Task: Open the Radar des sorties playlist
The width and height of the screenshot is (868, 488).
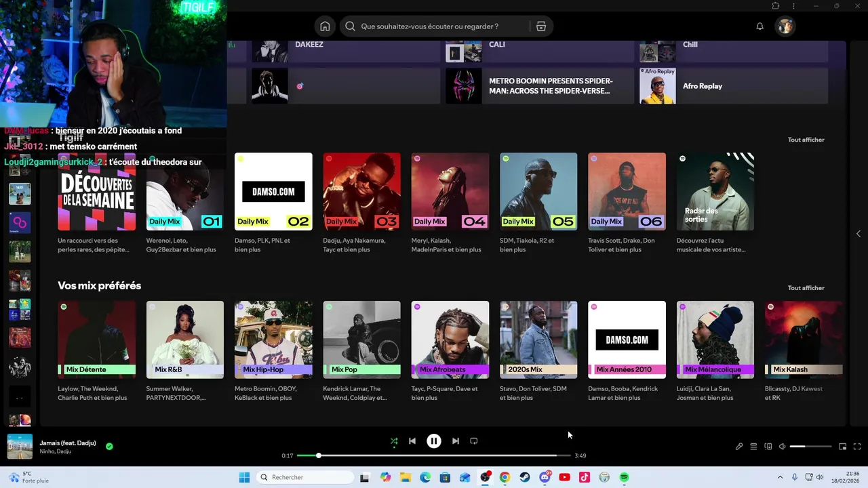Action: tap(715, 203)
